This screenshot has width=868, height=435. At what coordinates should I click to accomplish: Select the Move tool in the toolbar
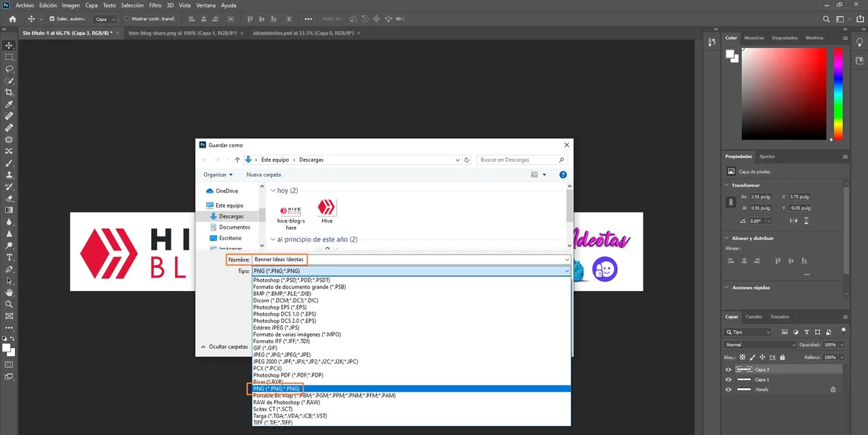coord(9,45)
